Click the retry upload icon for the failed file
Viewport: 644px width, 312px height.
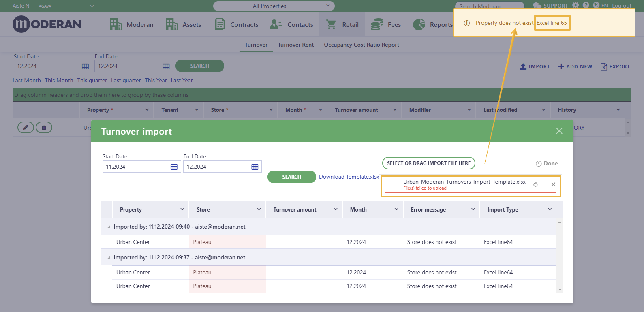coord(535,184)
